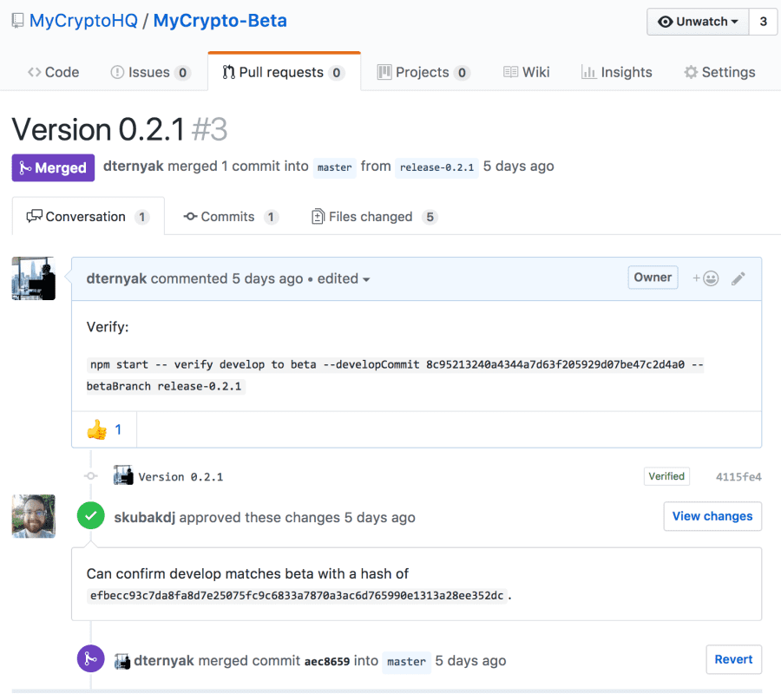Viewport: 781px width, 700px height.
Task: Click the Owner badge
Action: click(x=653, y=278)
